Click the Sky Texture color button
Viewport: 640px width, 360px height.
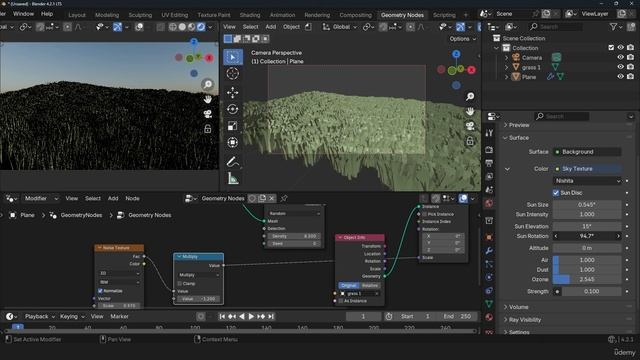(x=587, y=169)
